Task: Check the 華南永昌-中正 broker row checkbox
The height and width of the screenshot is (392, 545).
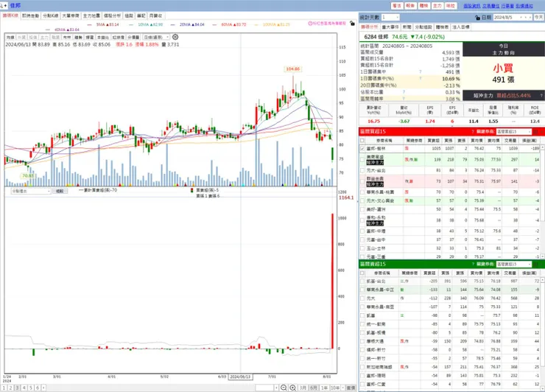Action: pos(362,290)
